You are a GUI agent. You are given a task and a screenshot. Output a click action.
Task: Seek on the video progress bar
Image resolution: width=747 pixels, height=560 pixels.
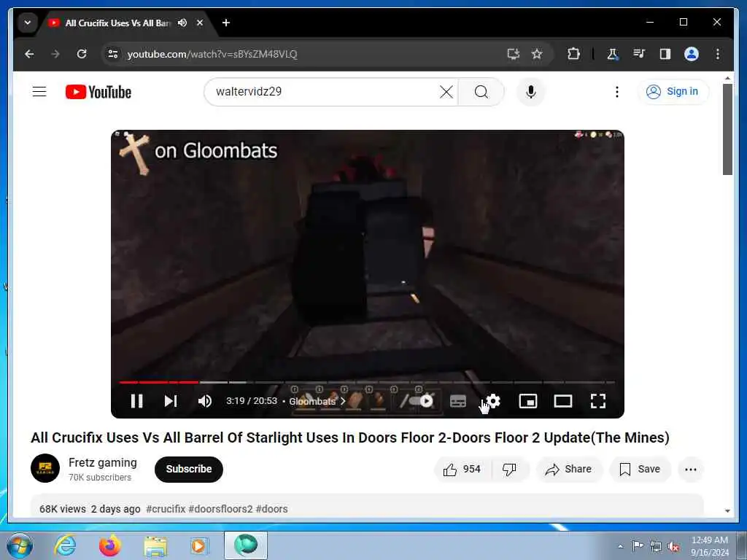pos(367,382)
